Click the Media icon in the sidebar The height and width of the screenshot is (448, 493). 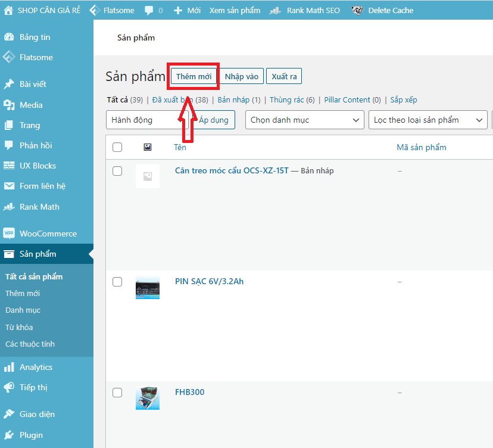click(9, 105)
